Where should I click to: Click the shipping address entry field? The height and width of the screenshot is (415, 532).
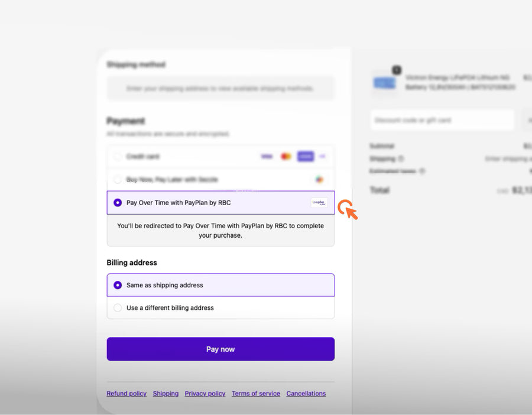pyautogui.click(x=220, y=88)
